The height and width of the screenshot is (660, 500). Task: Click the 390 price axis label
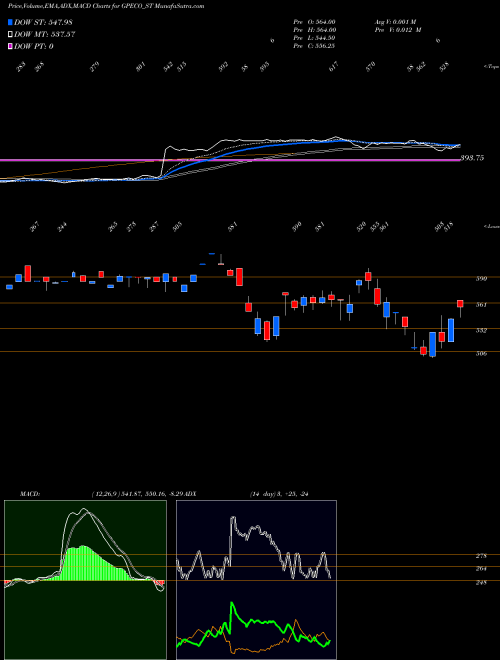[x=481, y=278]
